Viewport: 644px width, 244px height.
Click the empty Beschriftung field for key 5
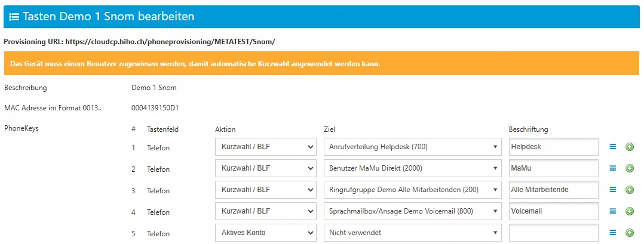[553, 233]
